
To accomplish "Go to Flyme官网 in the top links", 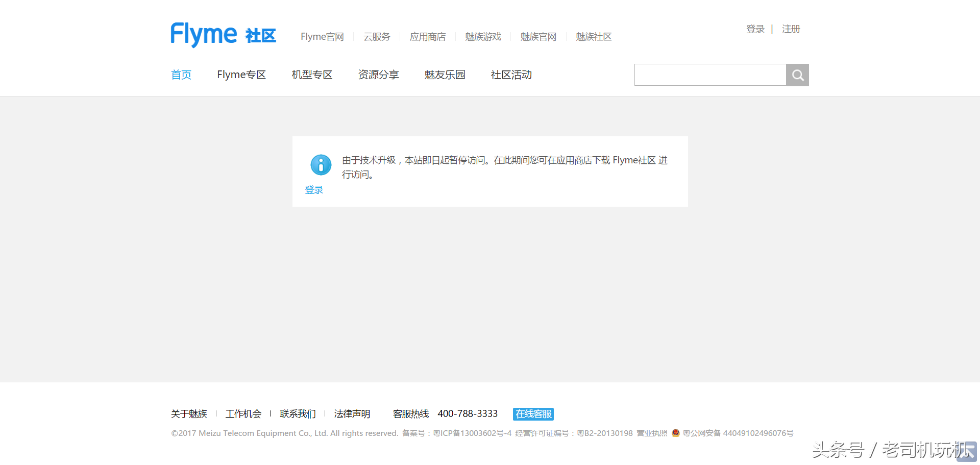I will coord(322,37).
